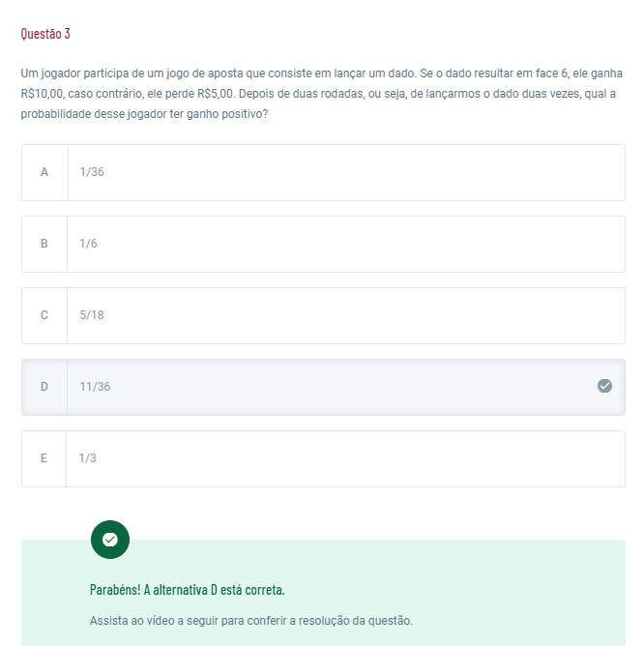Select the letter C option label
The image size is (644, 646).
[44, 315]
